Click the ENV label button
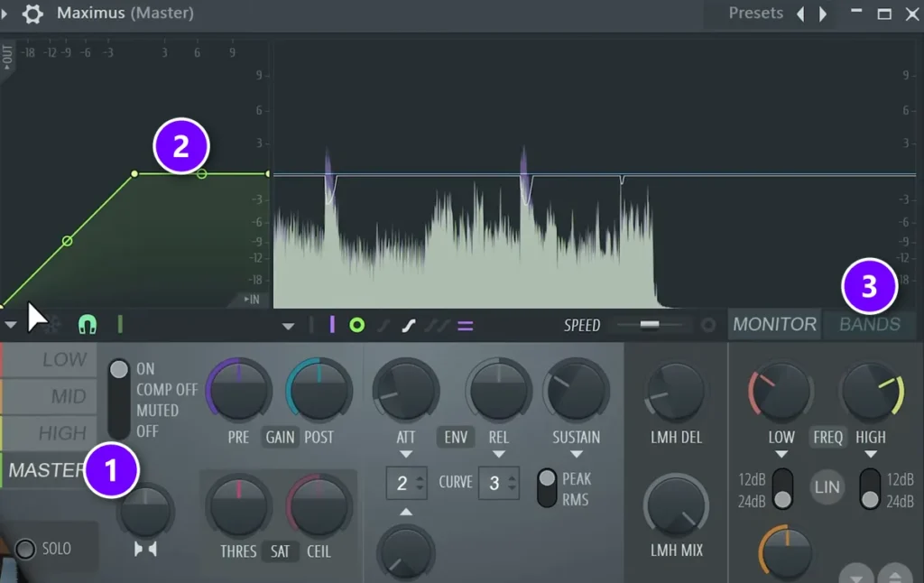Image resolution: width=924 pixels, height=583 pixels. click(456, 438)
